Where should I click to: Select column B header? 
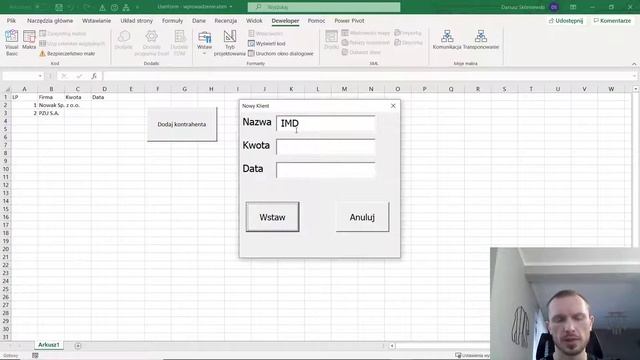51,89
